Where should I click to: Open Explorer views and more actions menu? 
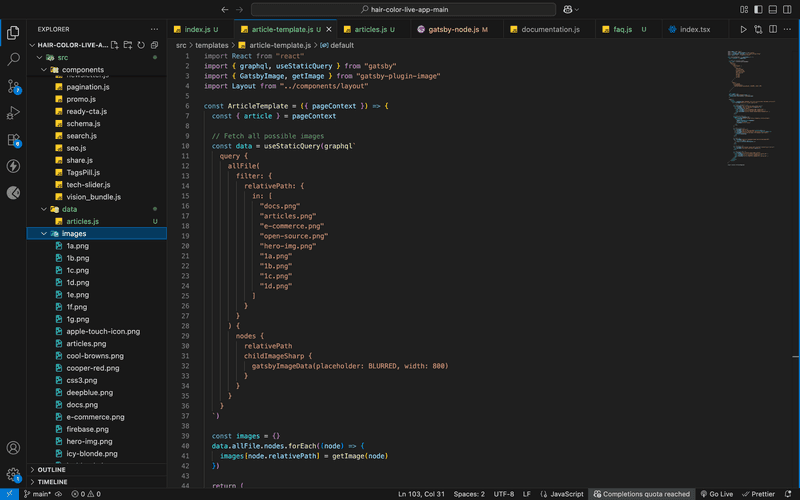tap(155, 29)
